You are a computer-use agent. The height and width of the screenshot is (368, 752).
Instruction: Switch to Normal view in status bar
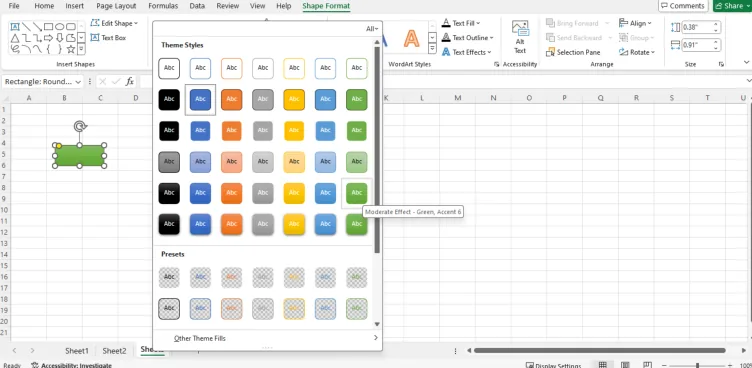coord(603,365)
